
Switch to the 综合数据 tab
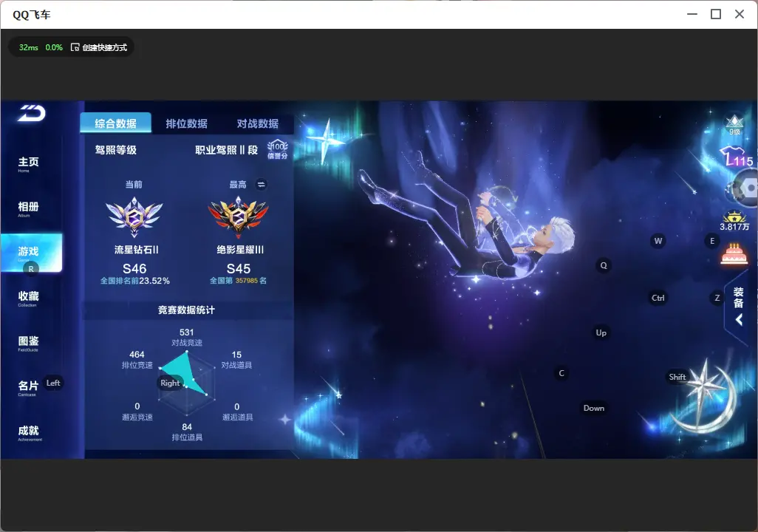click(x=115, y=123)
